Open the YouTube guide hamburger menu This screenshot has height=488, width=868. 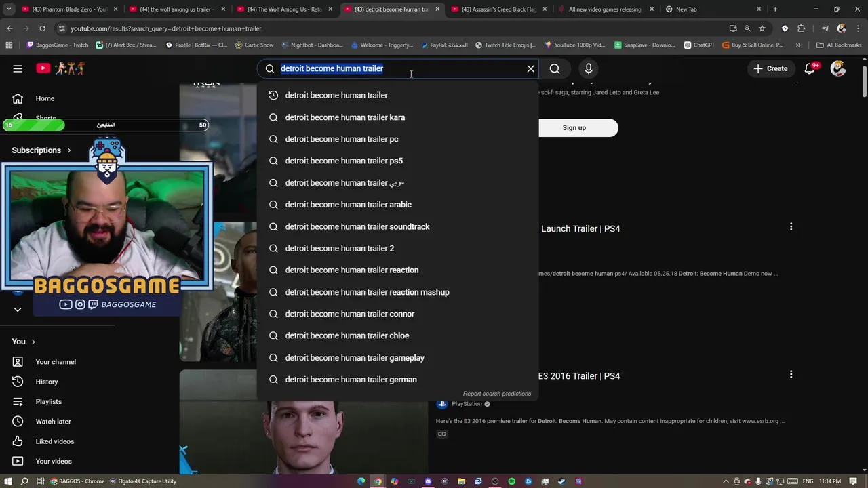[18, 68]
